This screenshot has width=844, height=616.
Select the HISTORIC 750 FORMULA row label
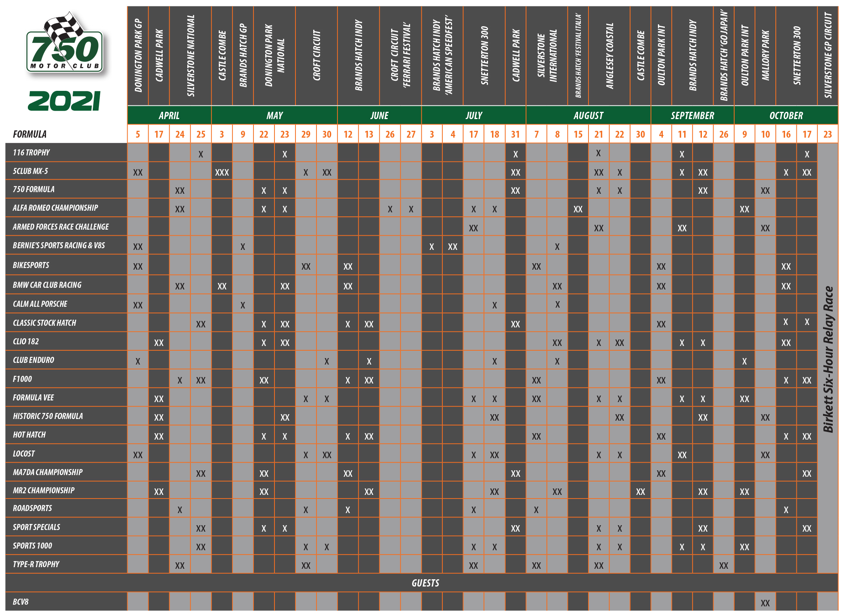click(x=48, y=416)
